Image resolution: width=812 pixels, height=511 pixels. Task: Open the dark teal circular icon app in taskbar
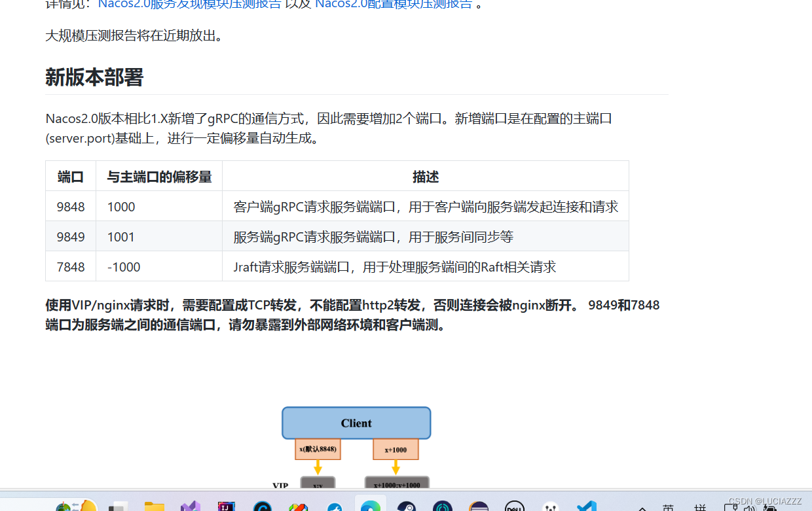[x=443, y=506]
